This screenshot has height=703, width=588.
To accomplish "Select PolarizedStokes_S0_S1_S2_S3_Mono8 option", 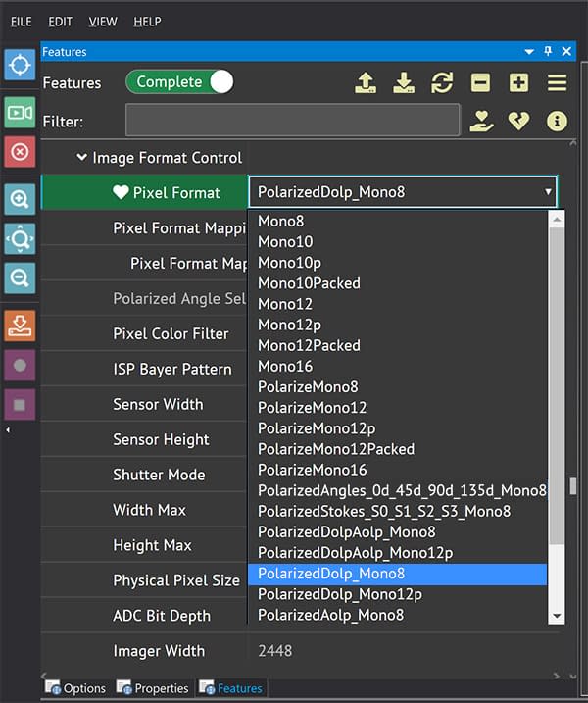I will 398,511.
